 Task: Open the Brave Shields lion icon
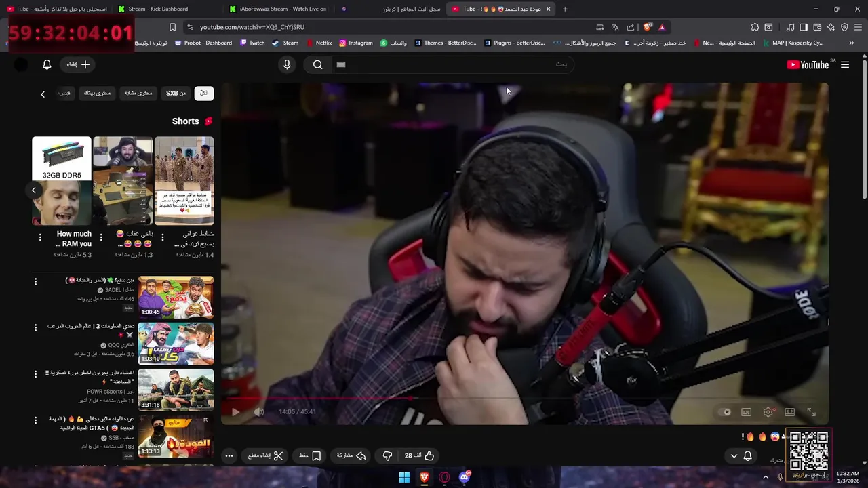(x=648, y=27)
